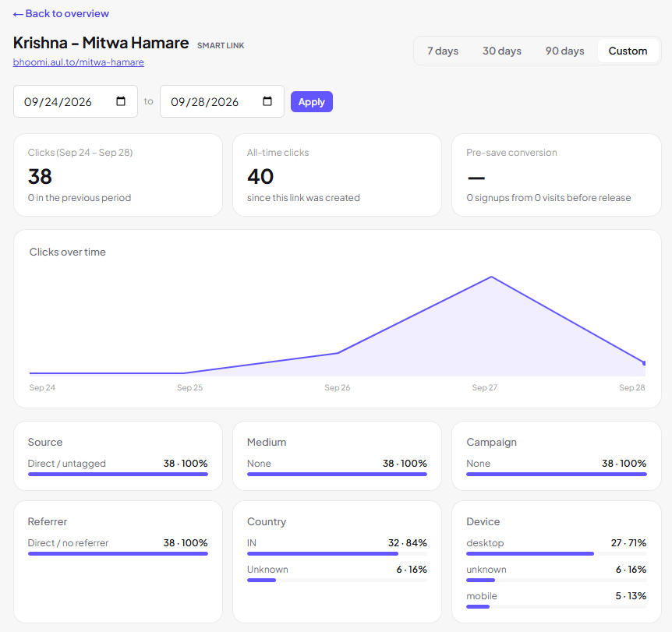Click the '27 · 71%' device value
The height and width of the screenshot is (632, 672).
pyautogui.click(x=628, y=543)
